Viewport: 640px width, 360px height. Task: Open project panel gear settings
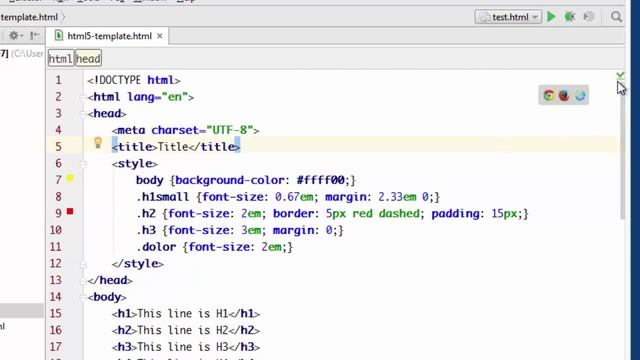(14, 36)
